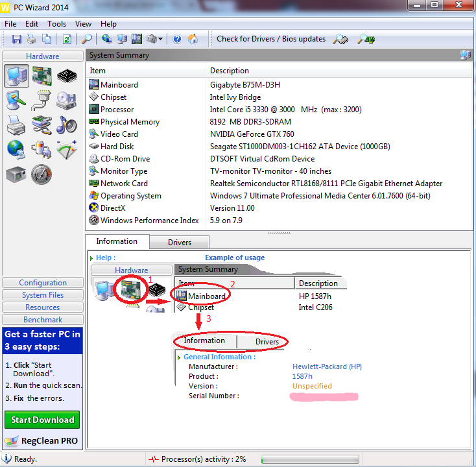The height and width of the screenshot is (467, 476).
Task: Expand the Benchmark category
Action: pyautogui.click(x=43, y=319)
